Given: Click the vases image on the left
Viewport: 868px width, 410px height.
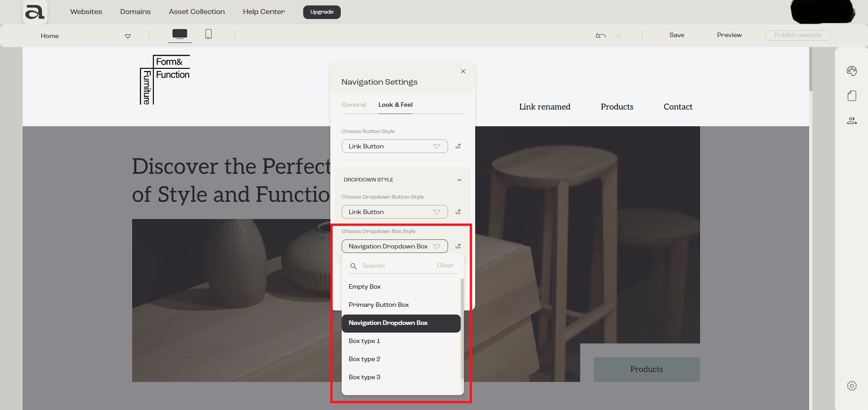Looking at the screenshot, I should tap(232, 300).
